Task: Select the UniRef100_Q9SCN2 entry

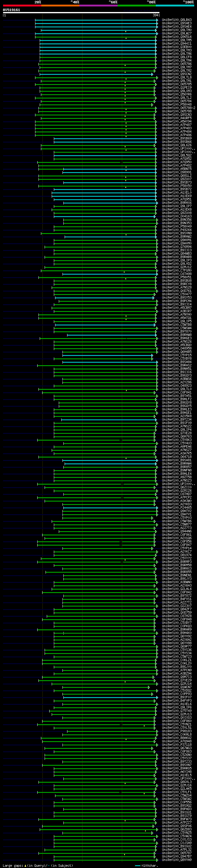Action: tap(177, 74)
